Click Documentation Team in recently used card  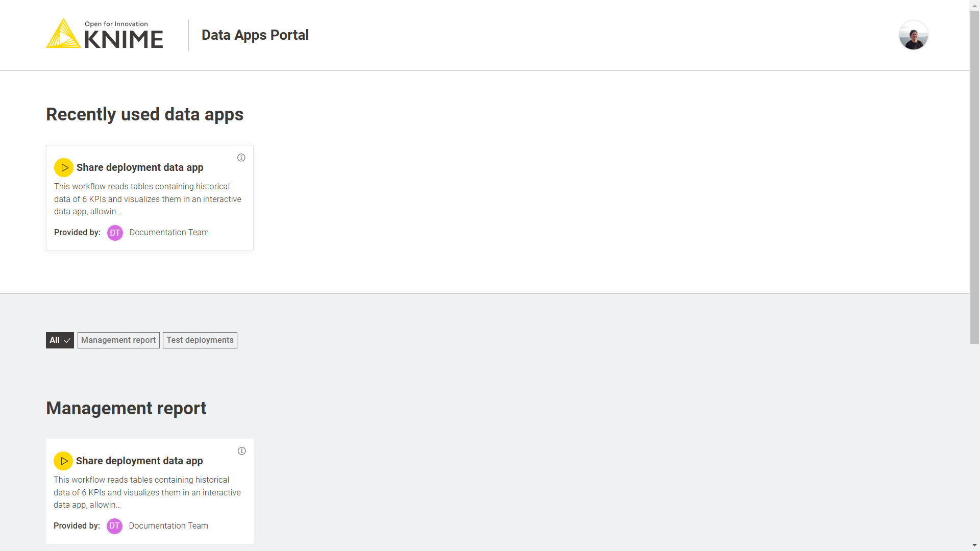point(169,233)
